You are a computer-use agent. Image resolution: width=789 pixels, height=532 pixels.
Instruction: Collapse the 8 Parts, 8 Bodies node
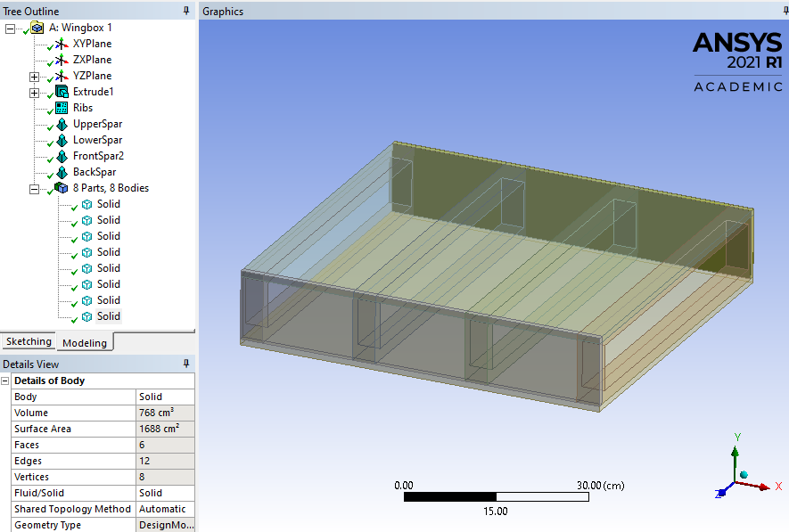(x=34, y=190)
